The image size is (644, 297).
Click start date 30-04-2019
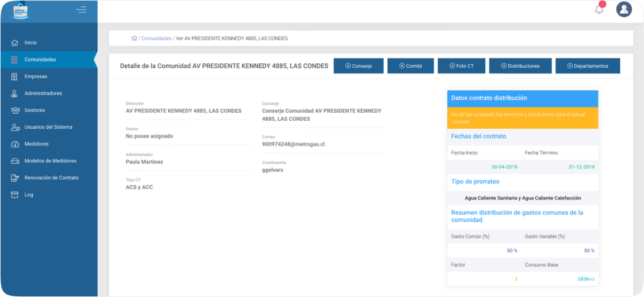(x=505, y=167)
